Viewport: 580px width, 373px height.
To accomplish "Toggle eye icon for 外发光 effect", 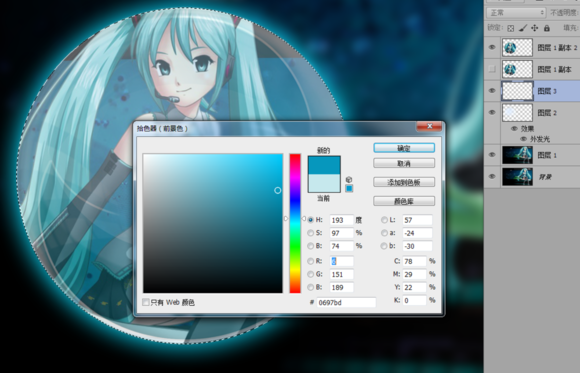I will 523,139.
